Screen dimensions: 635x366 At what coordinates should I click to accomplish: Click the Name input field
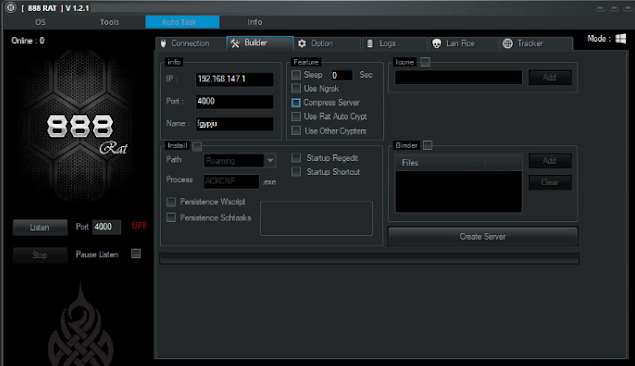pyautogui.click(x=234, y=124)
